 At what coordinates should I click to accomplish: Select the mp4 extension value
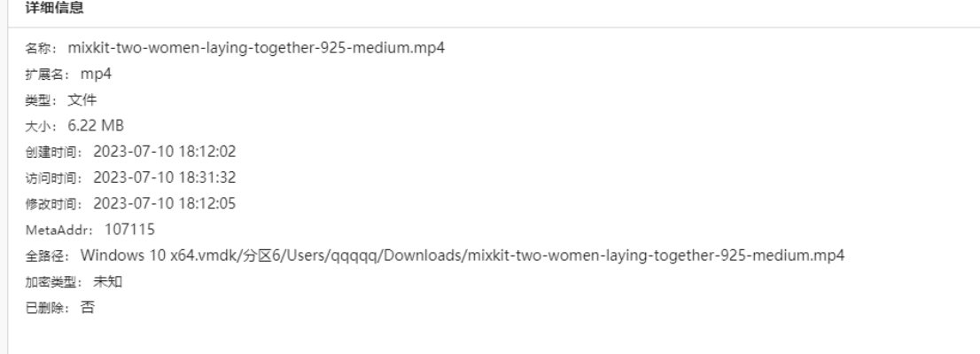[97, 75]
